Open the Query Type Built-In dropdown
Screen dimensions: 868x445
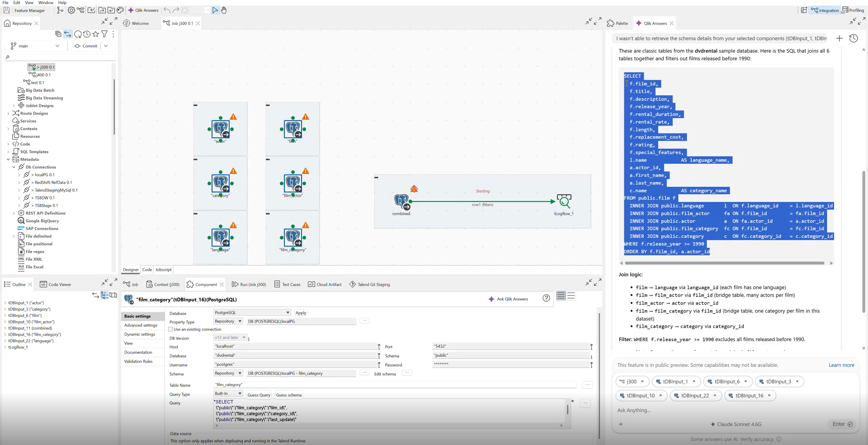click(x=228, y=393)
